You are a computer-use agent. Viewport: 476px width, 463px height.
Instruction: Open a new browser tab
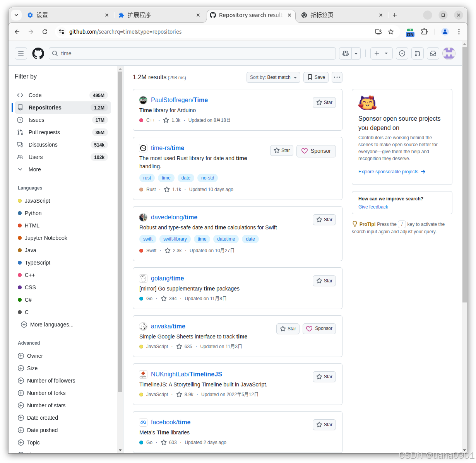click(395, 15)
